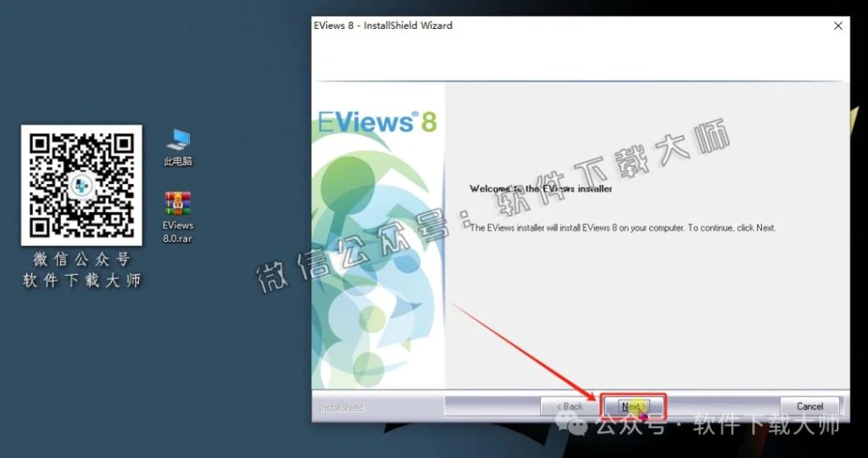Click the EViews 8 logo in the installer
The image size is (868, 458).
377,122
